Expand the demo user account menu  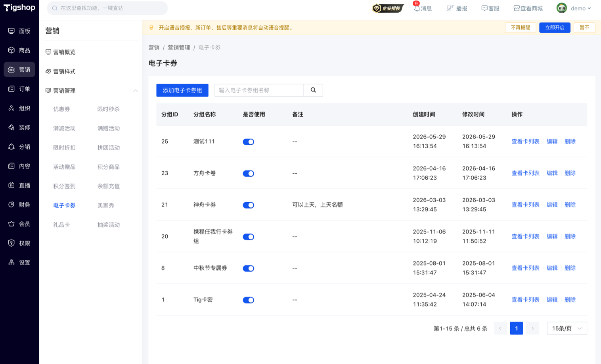[x=574, y=8]
